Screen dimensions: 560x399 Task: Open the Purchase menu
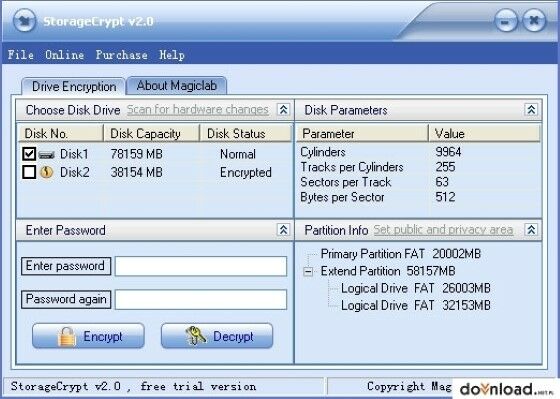pos(121,55)
